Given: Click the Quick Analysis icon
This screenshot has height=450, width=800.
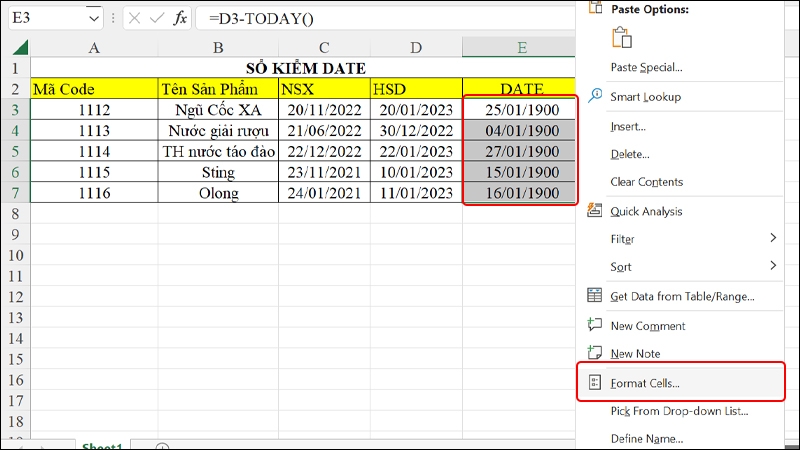Looking at the screenshot, I should coord(594,210).
